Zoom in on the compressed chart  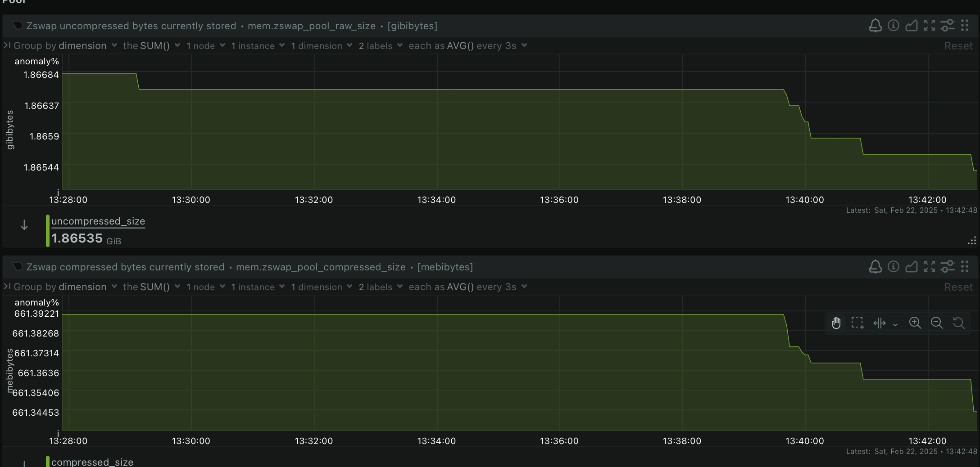[915, 323]
